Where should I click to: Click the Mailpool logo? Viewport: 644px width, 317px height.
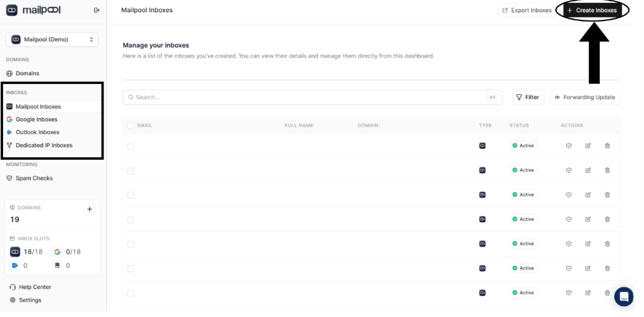click(33, 10)
